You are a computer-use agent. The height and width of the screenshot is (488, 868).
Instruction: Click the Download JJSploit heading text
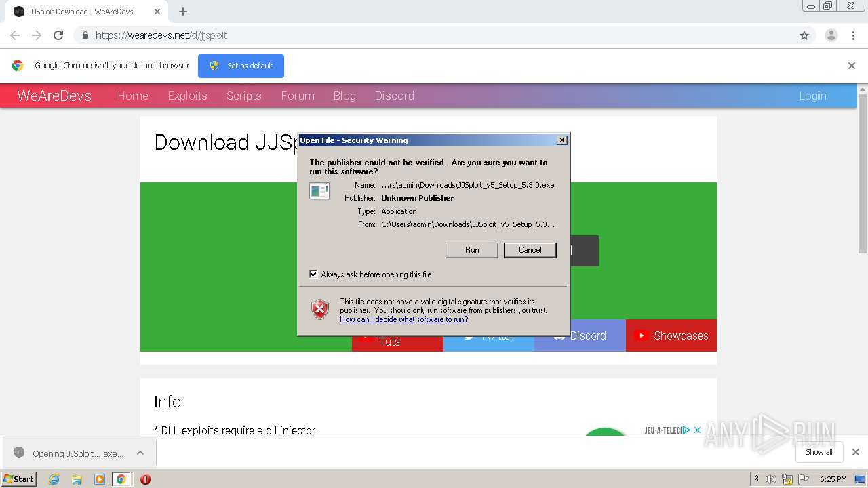coord(226,142)
